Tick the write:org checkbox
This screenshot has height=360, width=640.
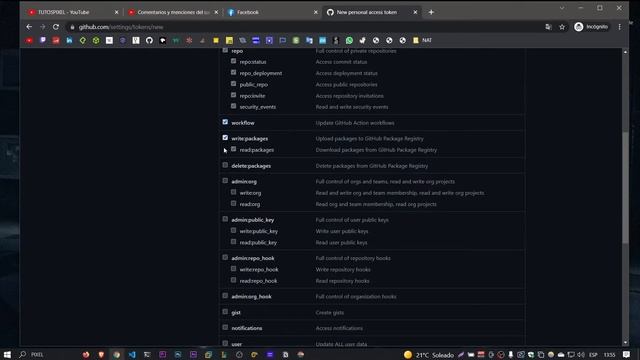point(233,192)
